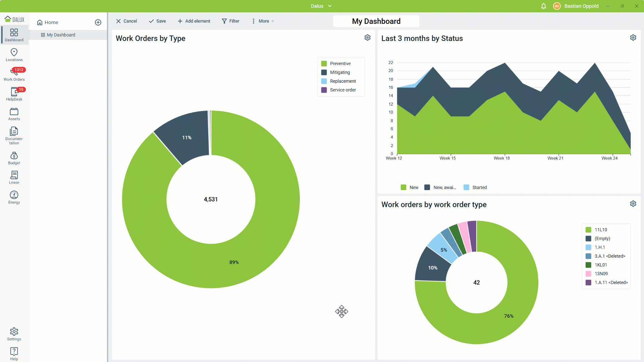Viewport: 644px width, 362px height.
Task: Add a new page with plus icon
Action: click(x=98, y=22)
